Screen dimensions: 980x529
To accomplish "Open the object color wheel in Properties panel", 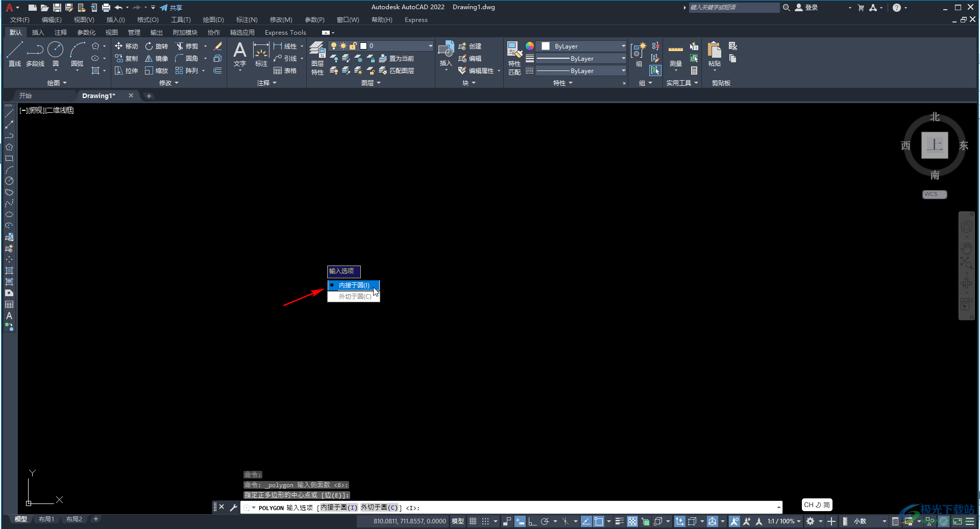I will coord(530,46).
